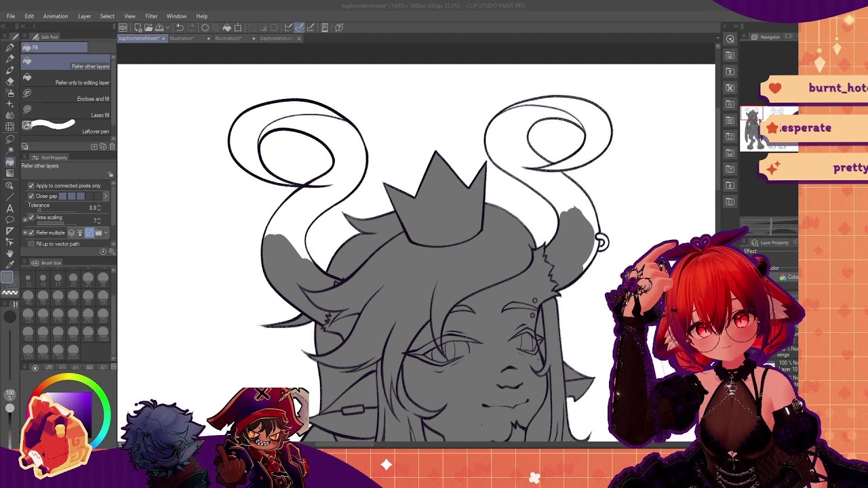Switch to the Illustration* document tab

pos(182,39)
